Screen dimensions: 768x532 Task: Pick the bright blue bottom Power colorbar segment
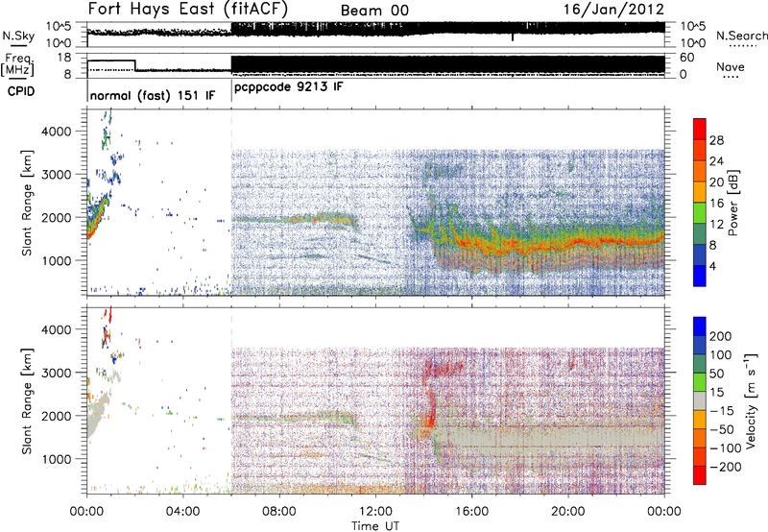pyautogui.click(x=700, y=277)
